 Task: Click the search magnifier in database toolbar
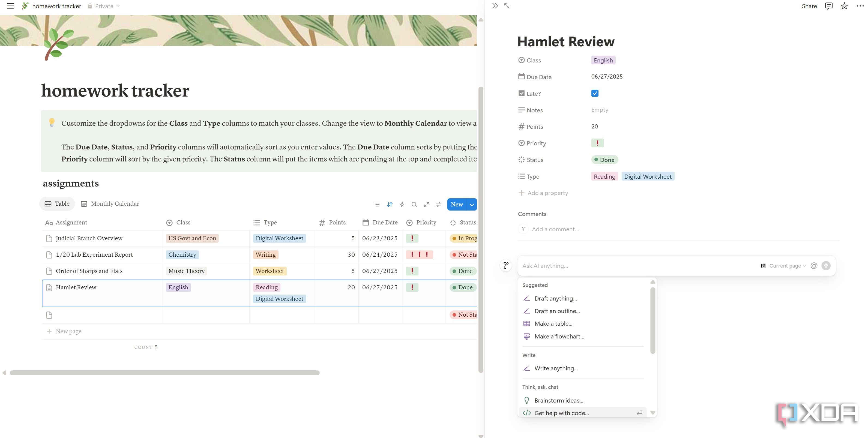(x=414, y=205)
